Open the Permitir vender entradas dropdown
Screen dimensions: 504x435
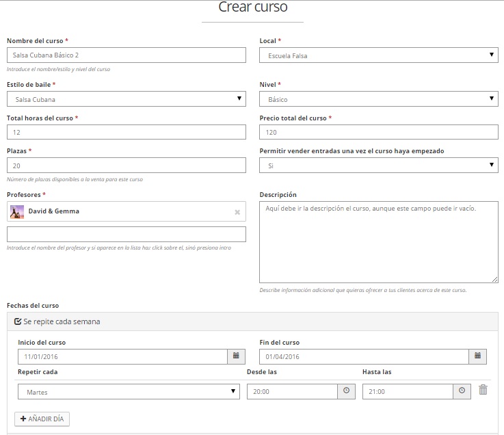(378, 166)
